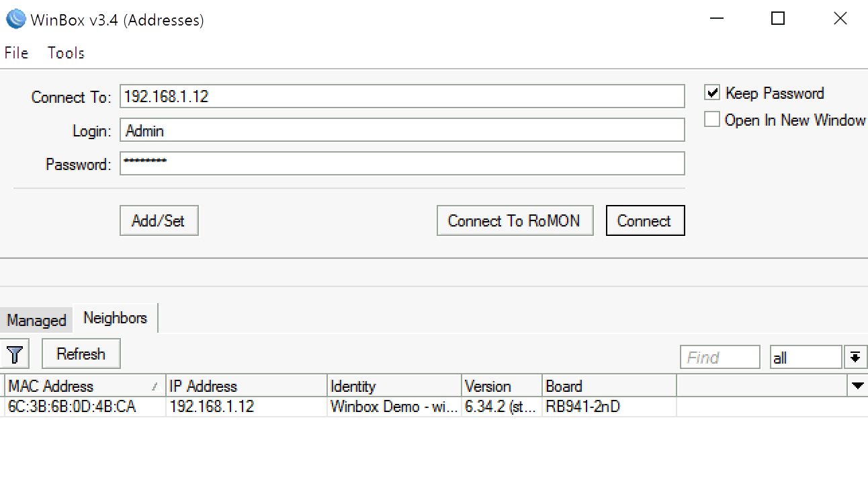Enable Open In New Window checkbox
The image size is (868, 492).
point(712,120)
